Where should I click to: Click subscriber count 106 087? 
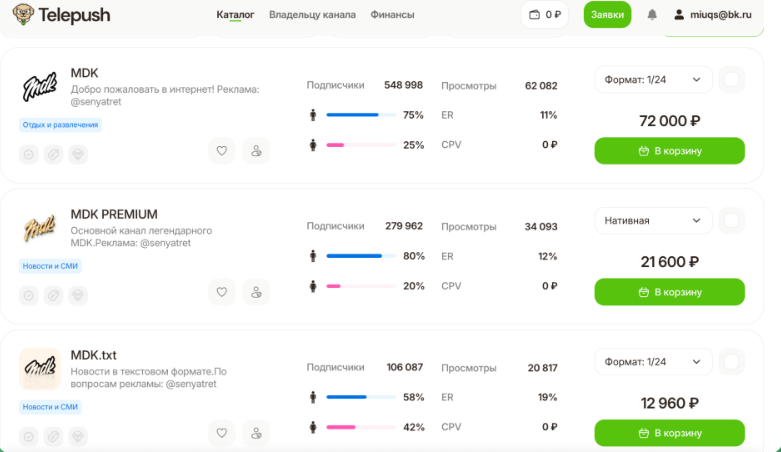point(404,367)
